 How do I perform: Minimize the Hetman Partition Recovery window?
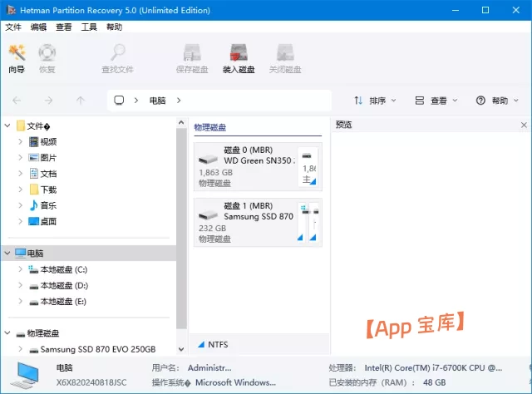(x=456, y=10)
